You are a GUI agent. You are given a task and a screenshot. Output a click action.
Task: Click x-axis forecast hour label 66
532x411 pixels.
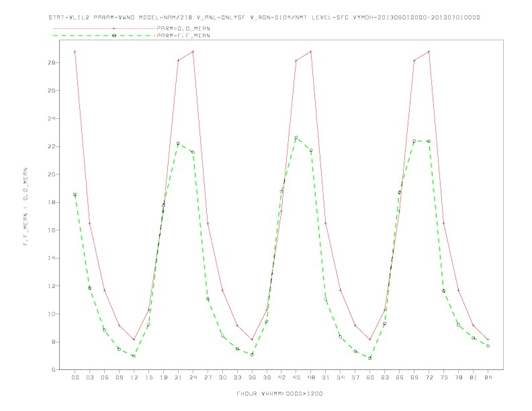(x=400, y=377)
